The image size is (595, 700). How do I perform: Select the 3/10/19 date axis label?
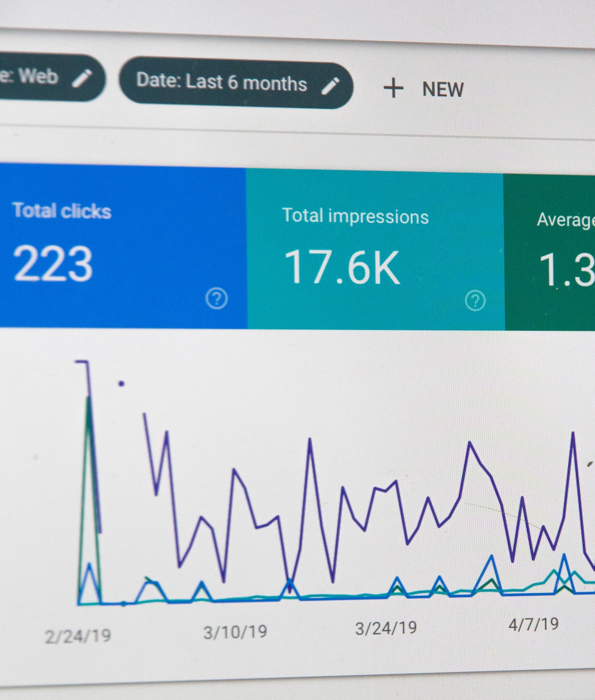point(235,632)
